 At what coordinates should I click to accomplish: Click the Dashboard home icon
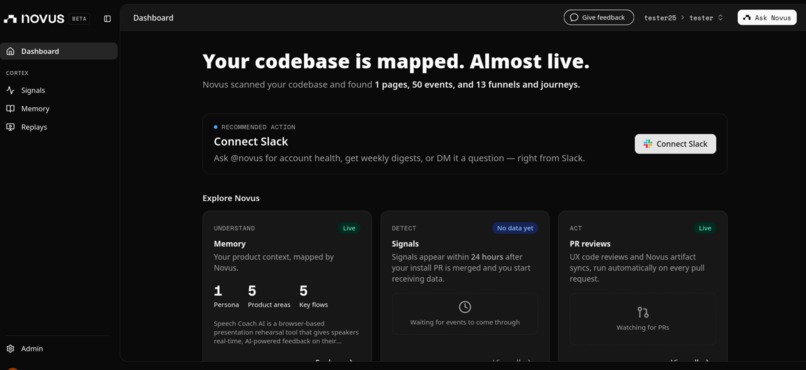coord(10,51)
